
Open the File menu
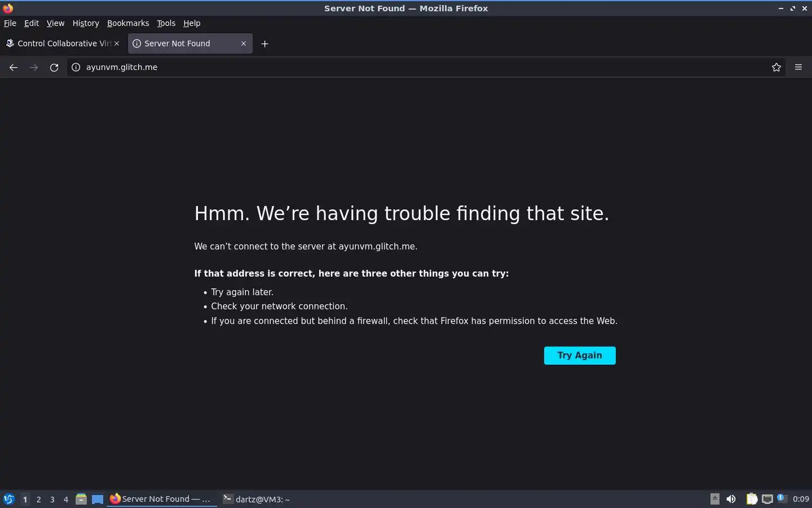pos(10,23)
